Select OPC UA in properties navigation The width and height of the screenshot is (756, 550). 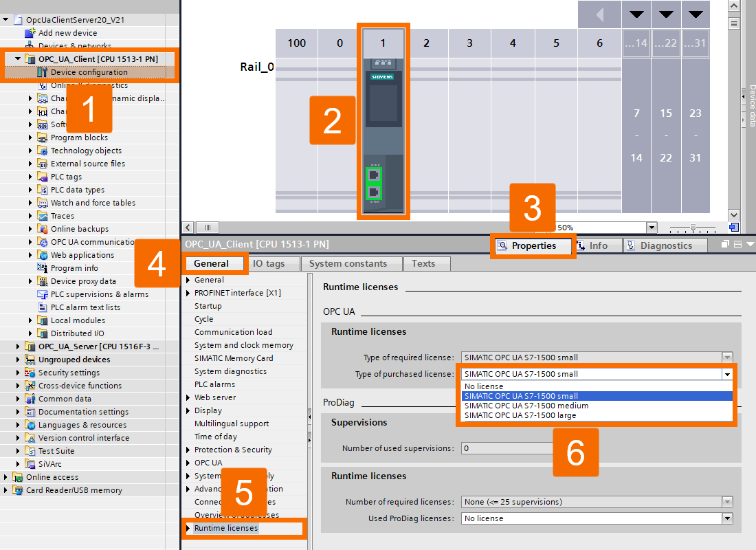tap(208, 463)
